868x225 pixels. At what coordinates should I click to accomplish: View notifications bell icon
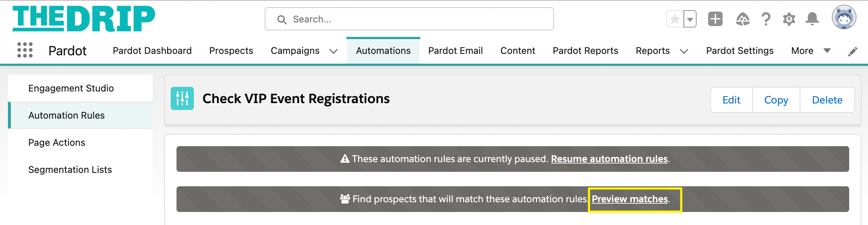(x=812, y=19)
